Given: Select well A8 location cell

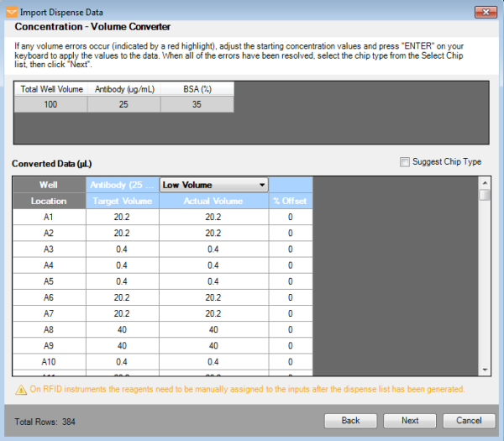Looking at the screenshot, I should tap(50, 329).
